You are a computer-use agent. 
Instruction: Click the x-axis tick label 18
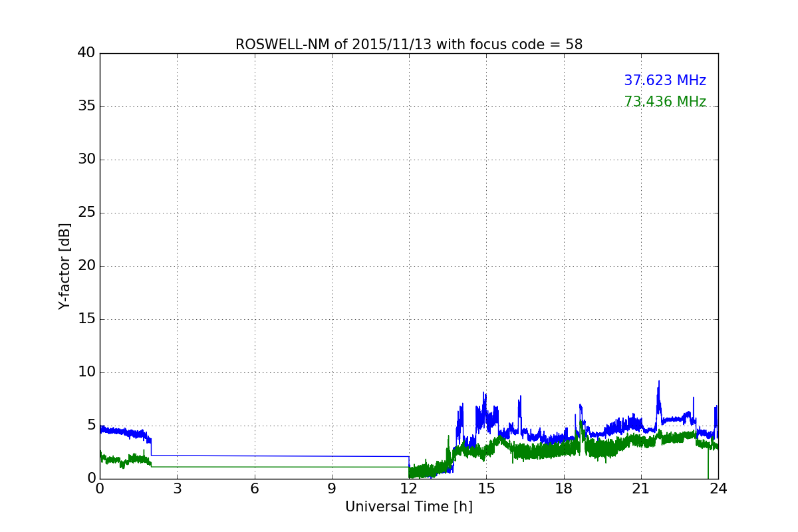click(x=564, y=489)
